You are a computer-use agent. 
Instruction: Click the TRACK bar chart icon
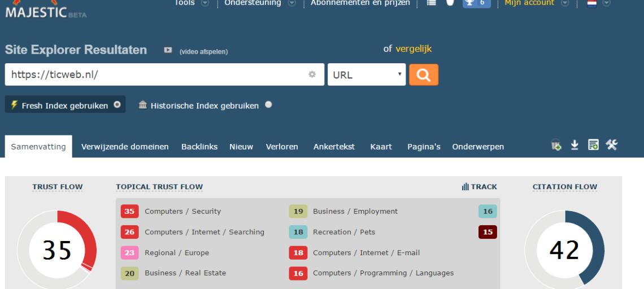[465, 187]
